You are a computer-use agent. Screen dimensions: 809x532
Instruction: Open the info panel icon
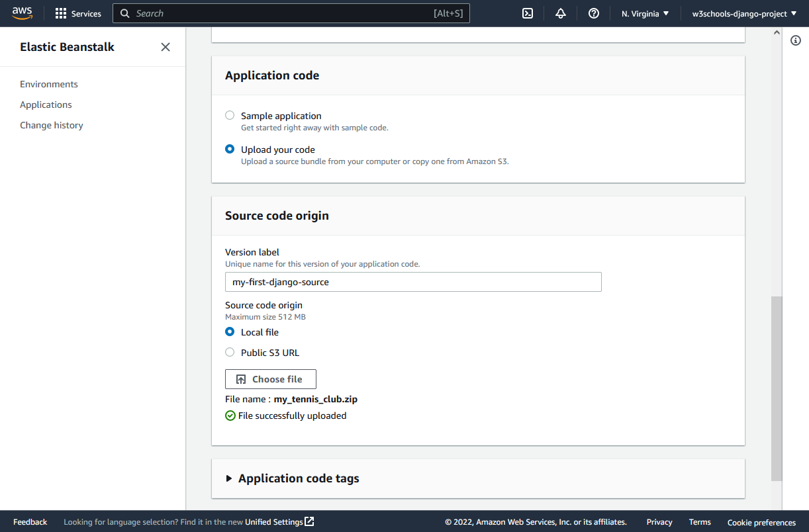click(x=796, y=40)
